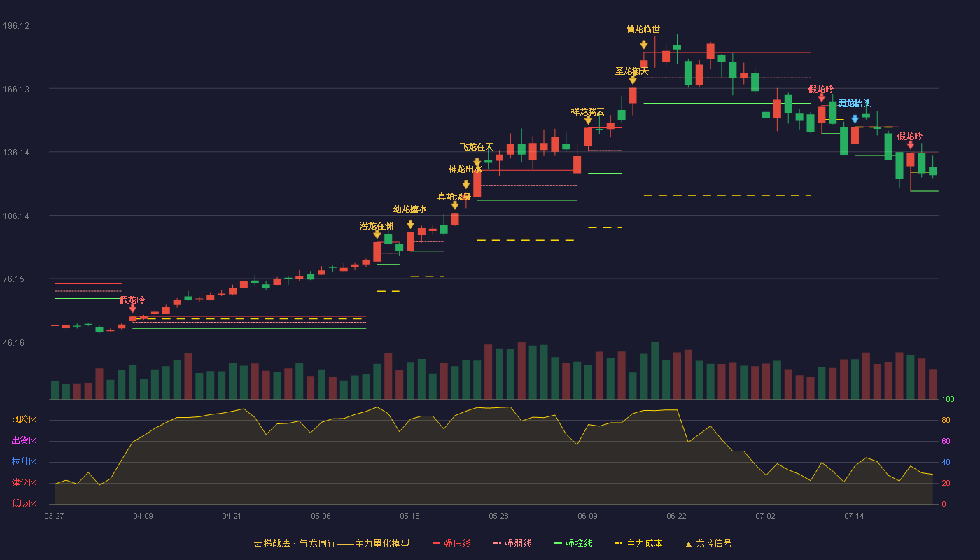Click the 建仓区 zone label
Screen dimensions: 980x560
click(24, 483)
